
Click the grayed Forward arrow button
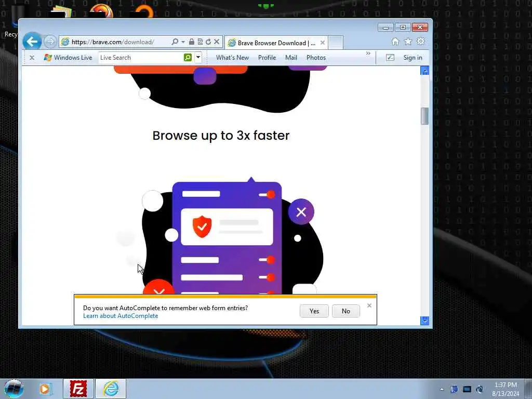[x=50, y=42]
